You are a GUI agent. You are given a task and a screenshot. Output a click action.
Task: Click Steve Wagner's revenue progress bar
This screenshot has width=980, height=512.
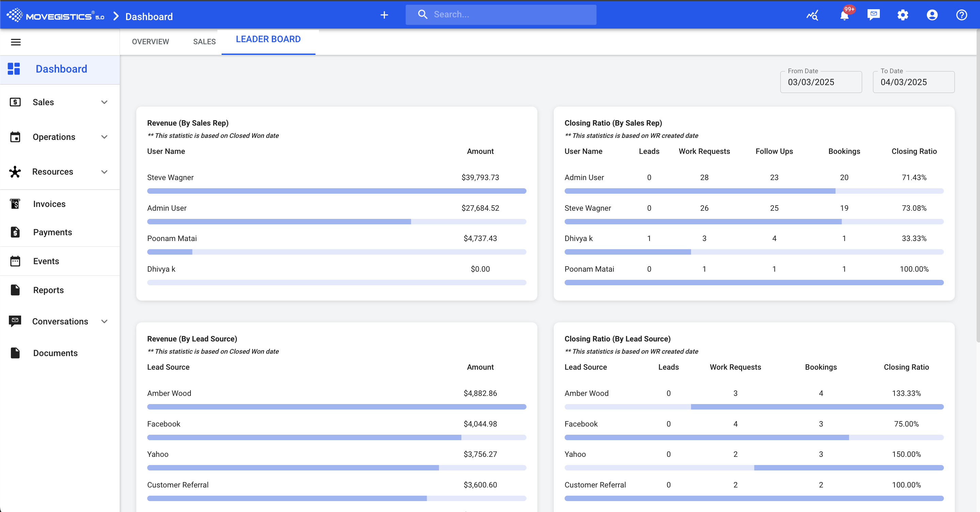(336, 191)
